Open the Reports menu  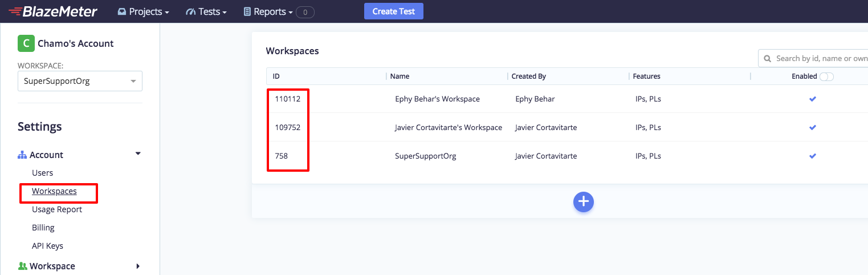[268, 11]
